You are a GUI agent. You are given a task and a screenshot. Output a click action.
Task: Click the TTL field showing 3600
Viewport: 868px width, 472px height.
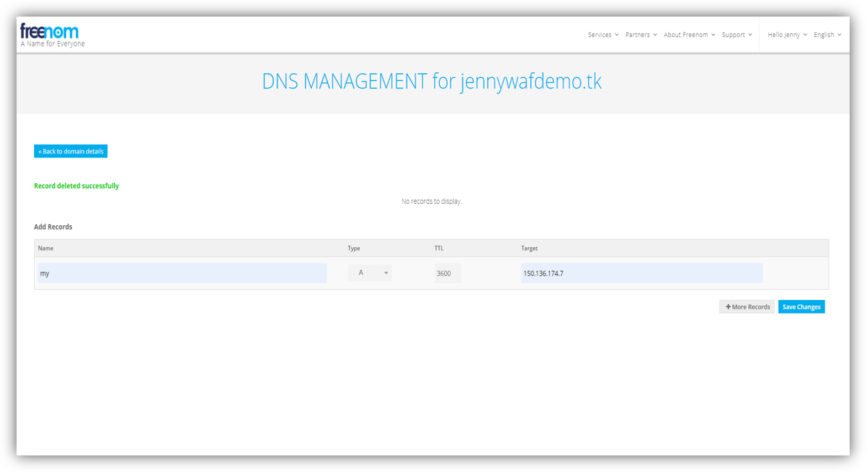pos(447,273)
